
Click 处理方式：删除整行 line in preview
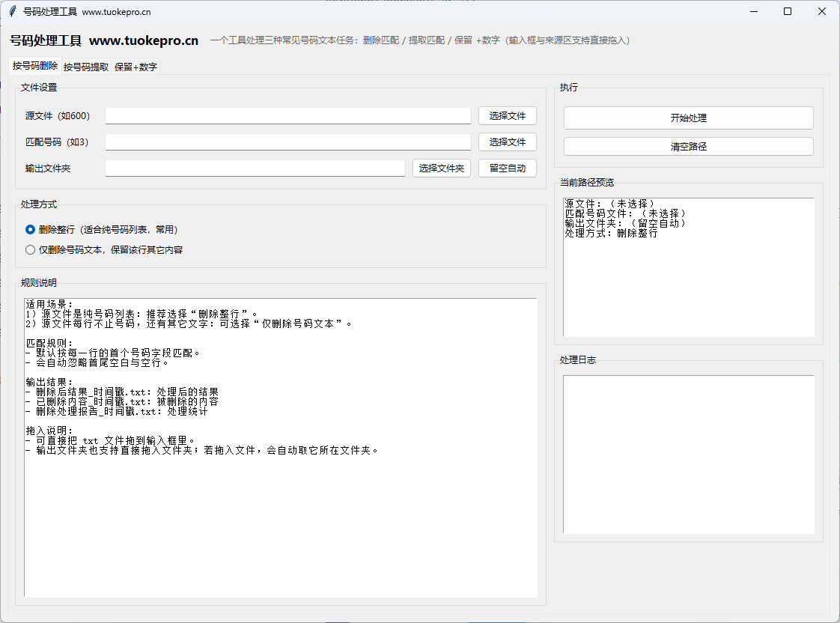coord(611,233)
